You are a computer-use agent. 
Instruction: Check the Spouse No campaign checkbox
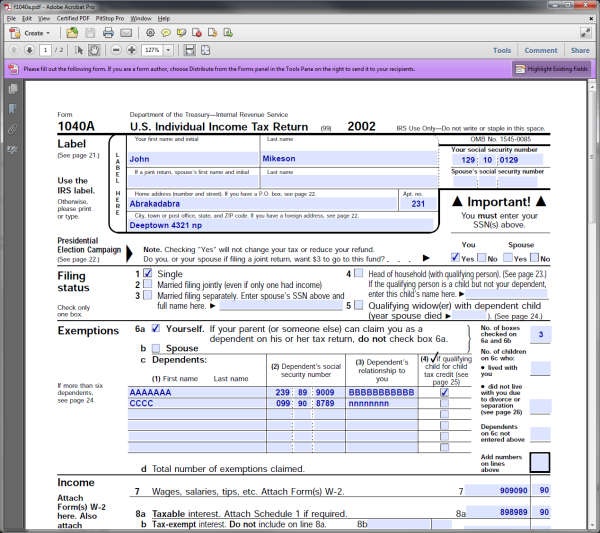[x=535, y=258]
